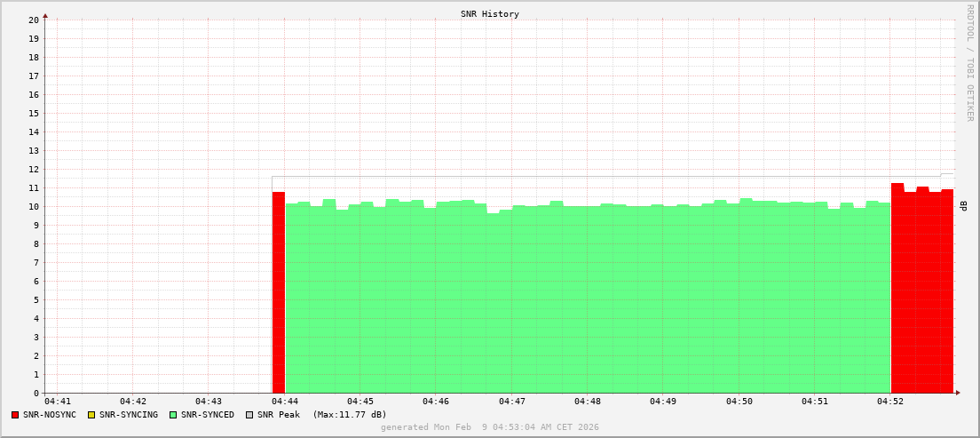Select the SNR-SYNCED legend label

(x=208, y=415)
